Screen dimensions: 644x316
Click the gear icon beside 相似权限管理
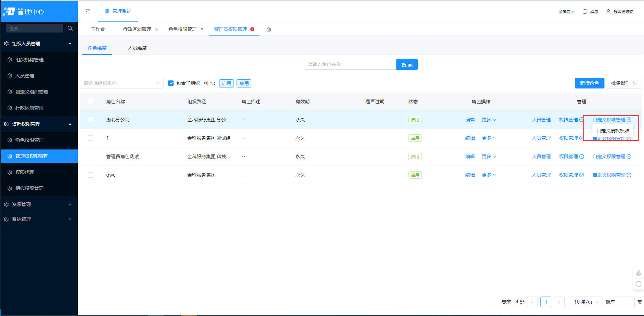10,188
